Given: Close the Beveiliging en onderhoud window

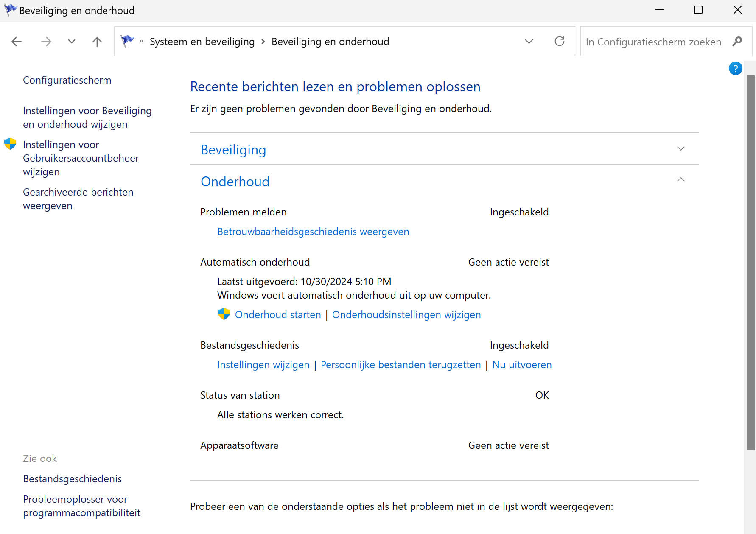Looking at the screenshot, I should (738, 10).
